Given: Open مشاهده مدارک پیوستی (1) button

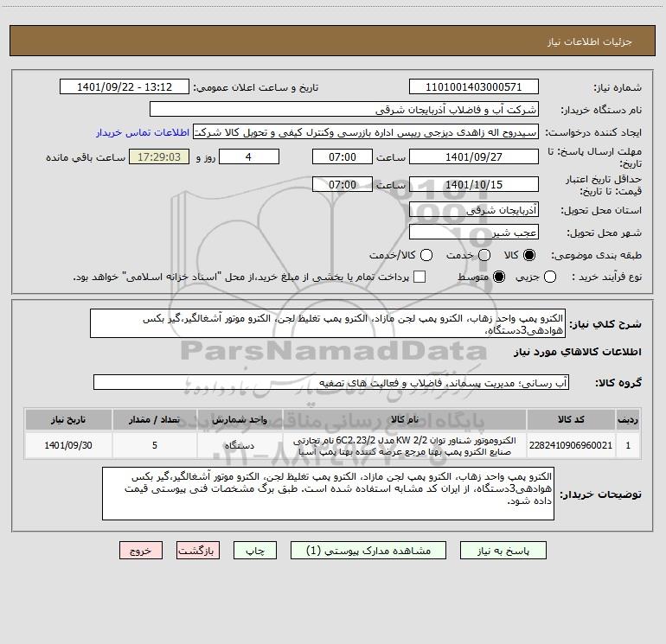Looking at the screenshot, I should click(x=368, y=551).
